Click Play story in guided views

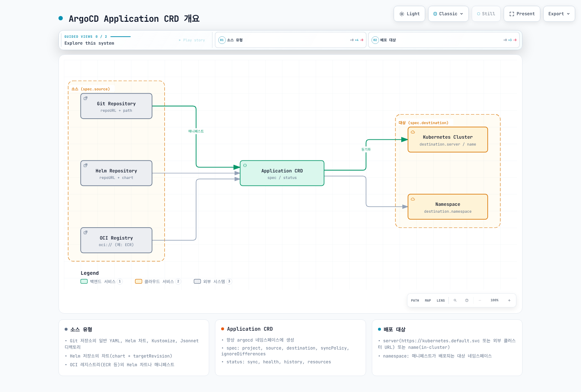[x=192, y=40]
